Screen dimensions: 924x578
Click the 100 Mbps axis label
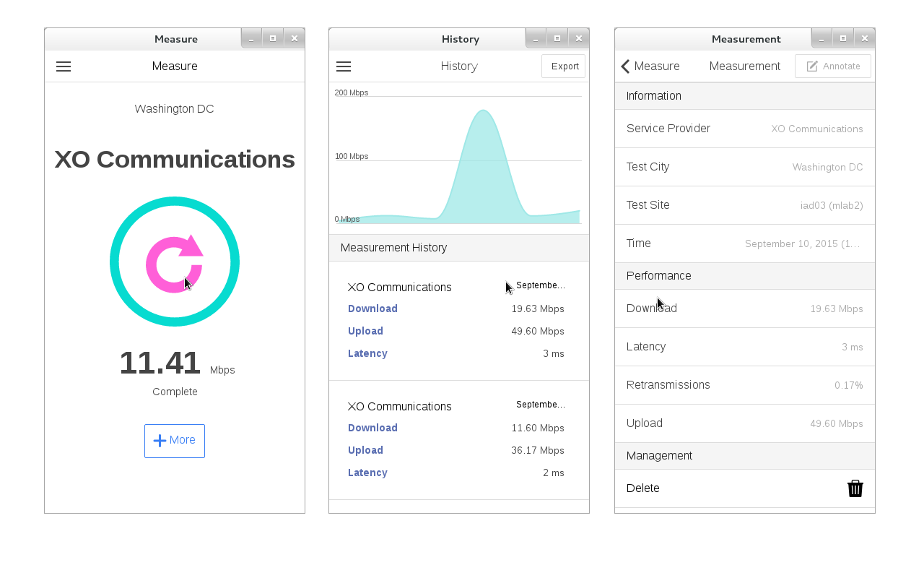point(352,156)
